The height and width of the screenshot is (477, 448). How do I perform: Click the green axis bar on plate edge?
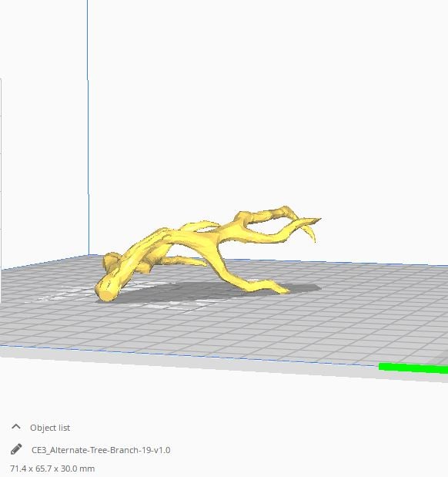pos(413,368)
